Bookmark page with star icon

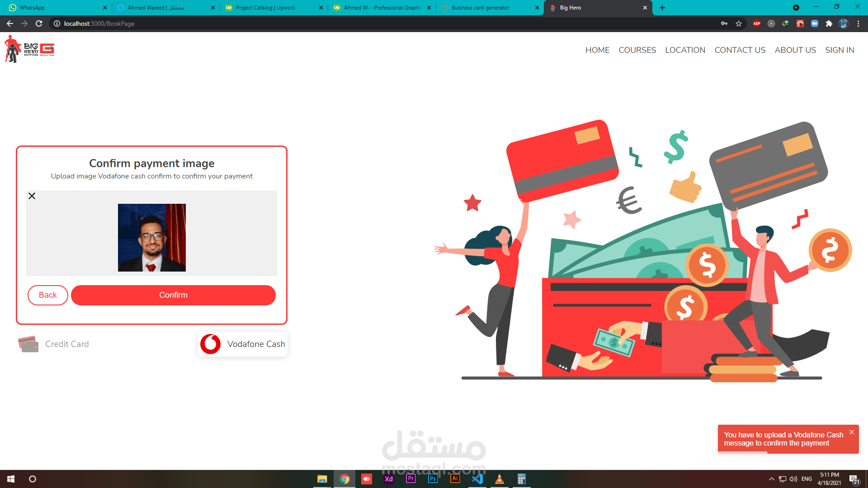point(739,23)
